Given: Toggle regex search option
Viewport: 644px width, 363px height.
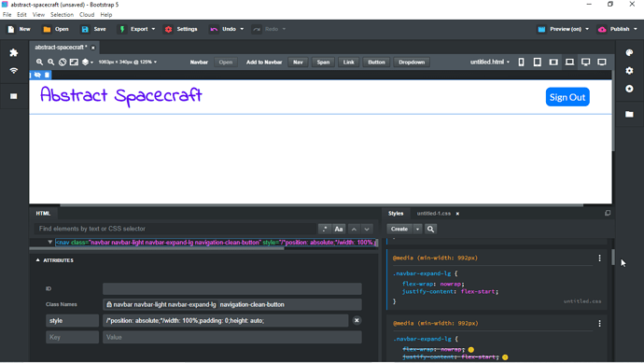Looking at the screenshot, I should pos(325,230).
